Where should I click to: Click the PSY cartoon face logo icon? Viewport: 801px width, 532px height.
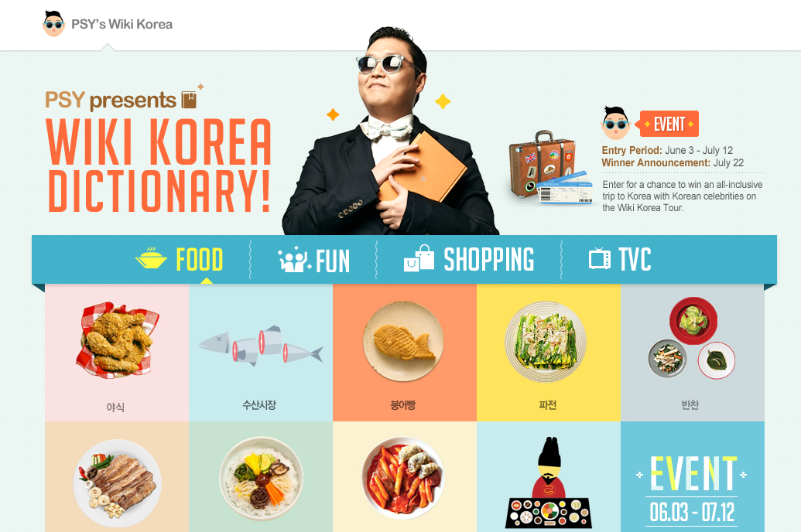point(53,24)
